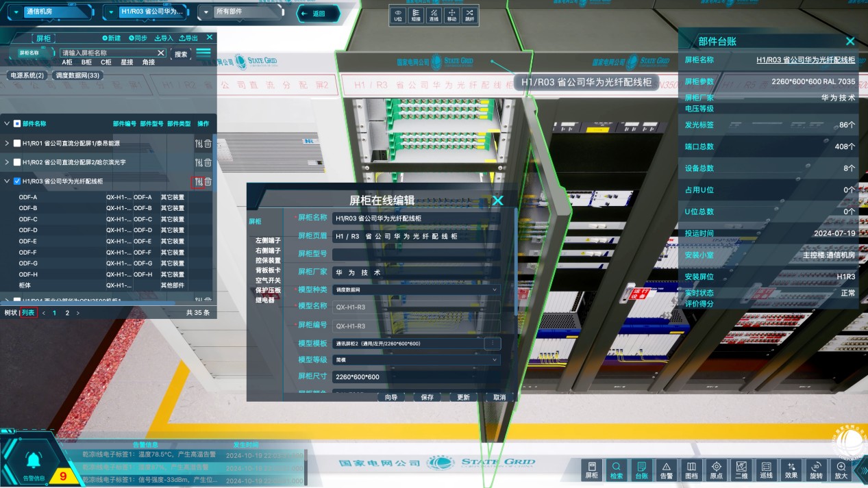868x488 pixels.
Task: Edit settings icon for H1/R01 row
Action: [199, 143]
